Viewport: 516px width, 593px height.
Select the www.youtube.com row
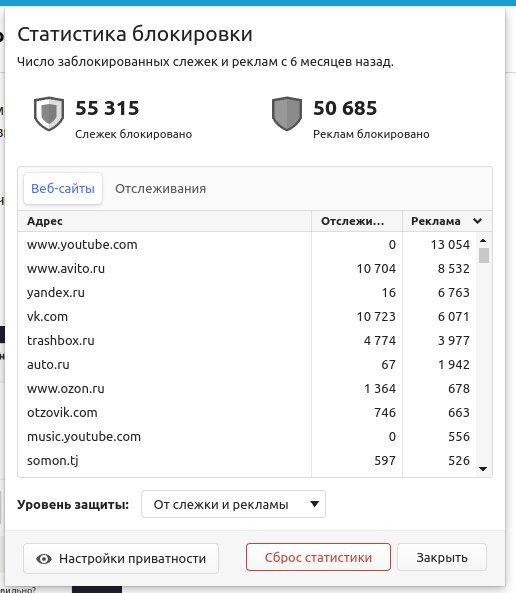click(x=248, y=245)
